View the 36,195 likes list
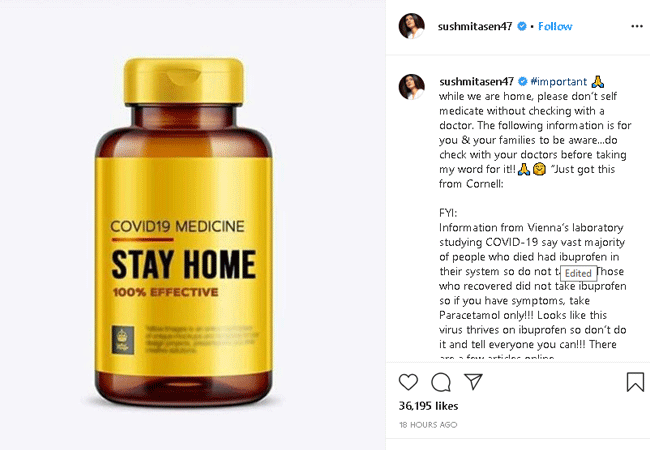The width and height of the screenshot is (650, 450). pos(428,406)
